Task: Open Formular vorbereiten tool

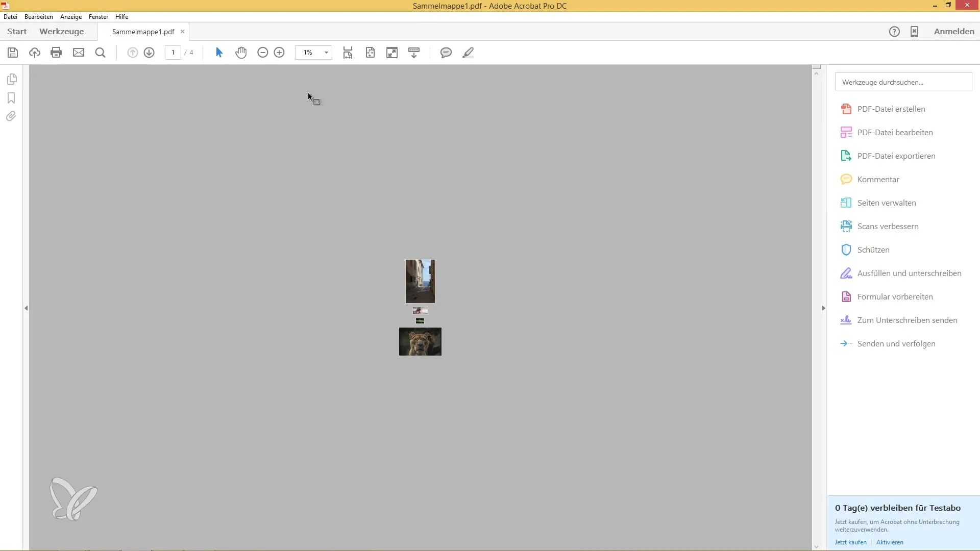Action: click(x=895, y=296)
